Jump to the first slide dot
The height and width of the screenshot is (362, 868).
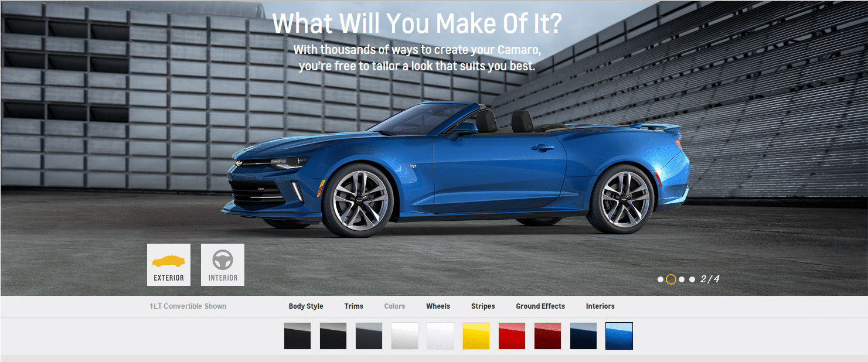click(661, 279)
